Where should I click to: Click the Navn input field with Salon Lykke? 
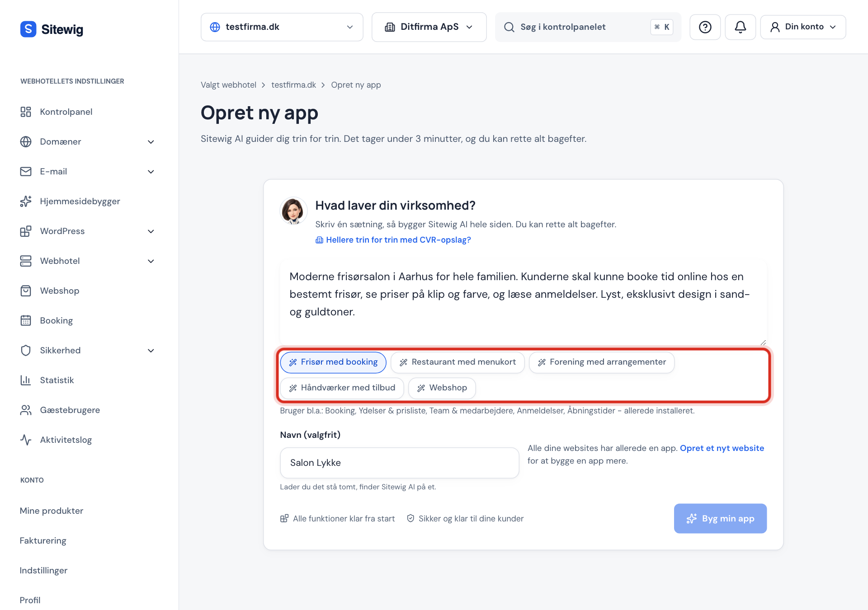[400, 463]
